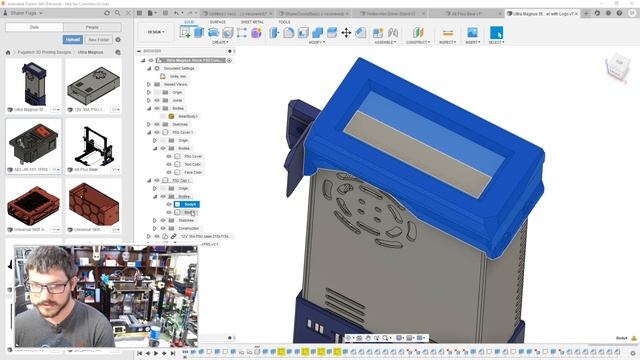The width and height of the screenshot is (640, 360).
Task: Switch to the Tools tab
Action: point(284,22)
